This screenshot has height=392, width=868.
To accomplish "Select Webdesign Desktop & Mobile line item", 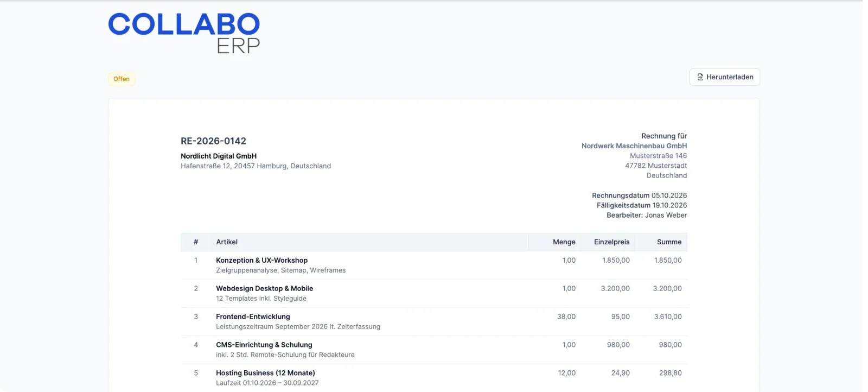I will click(x=264, y=289).
